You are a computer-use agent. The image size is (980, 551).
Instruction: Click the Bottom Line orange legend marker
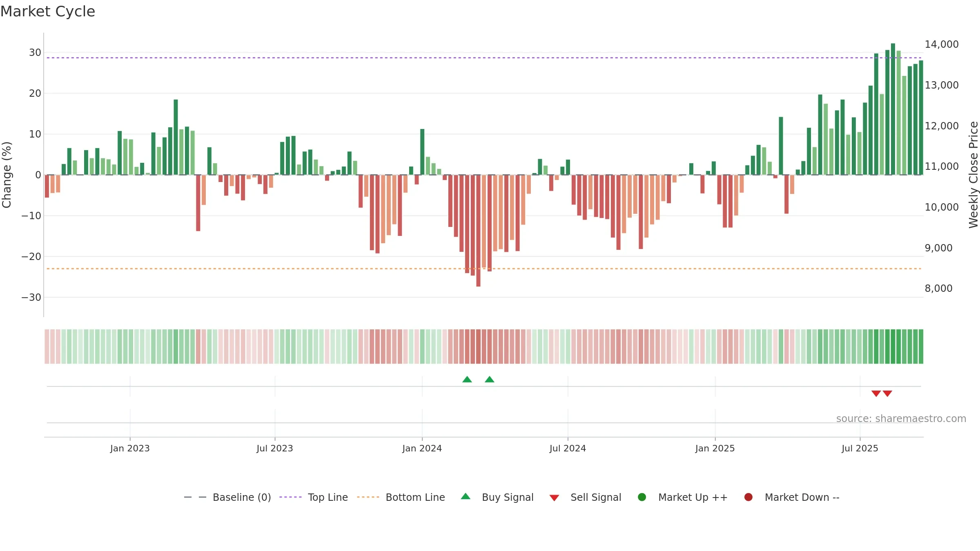coord(368,497)
